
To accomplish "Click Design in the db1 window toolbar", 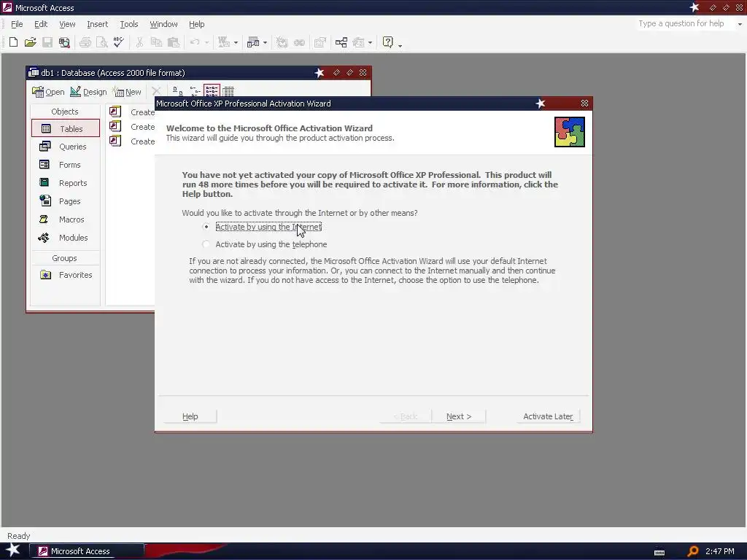I will 88,91.
